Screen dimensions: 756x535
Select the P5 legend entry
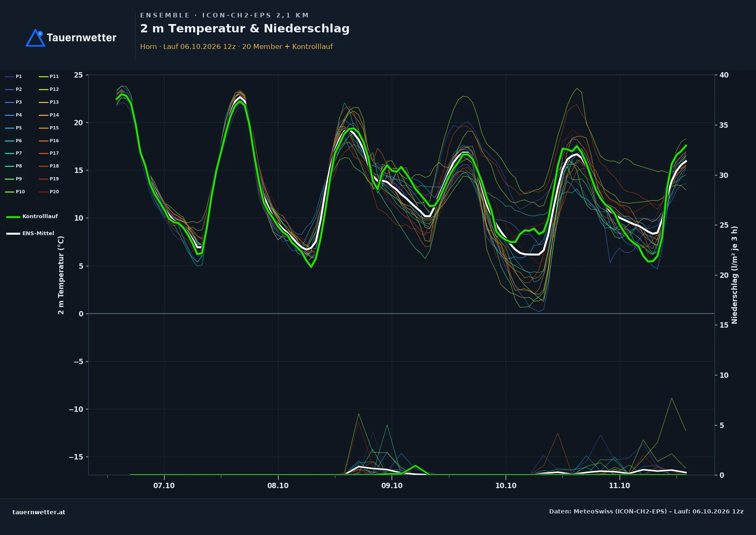(x=14, y=128)
